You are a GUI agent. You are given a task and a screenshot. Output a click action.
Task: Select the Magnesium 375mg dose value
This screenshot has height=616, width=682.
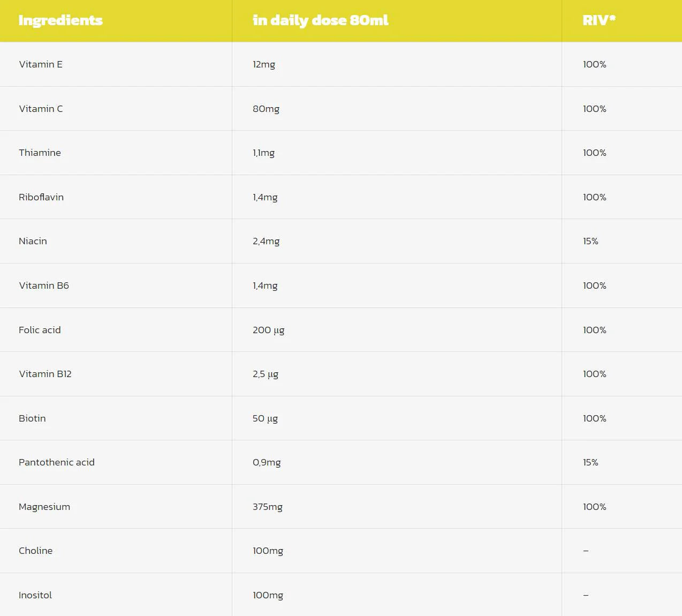pyautogui.click(x=267, y=507)
